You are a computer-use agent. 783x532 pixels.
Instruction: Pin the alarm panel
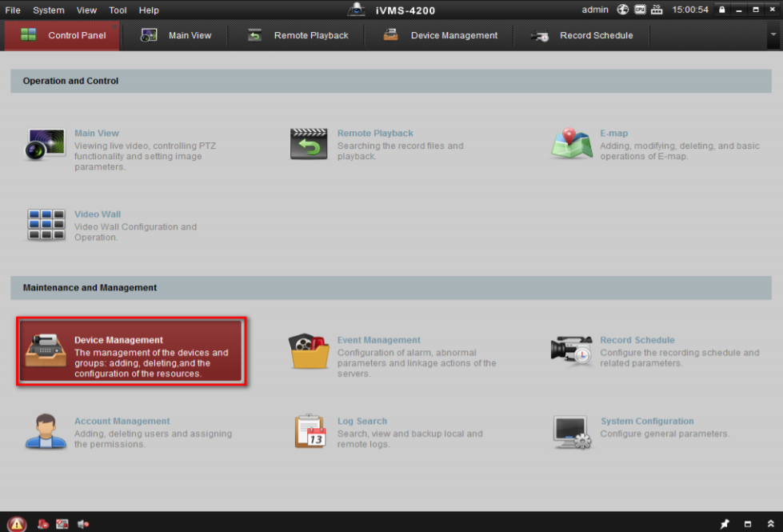tap(725, 524)
